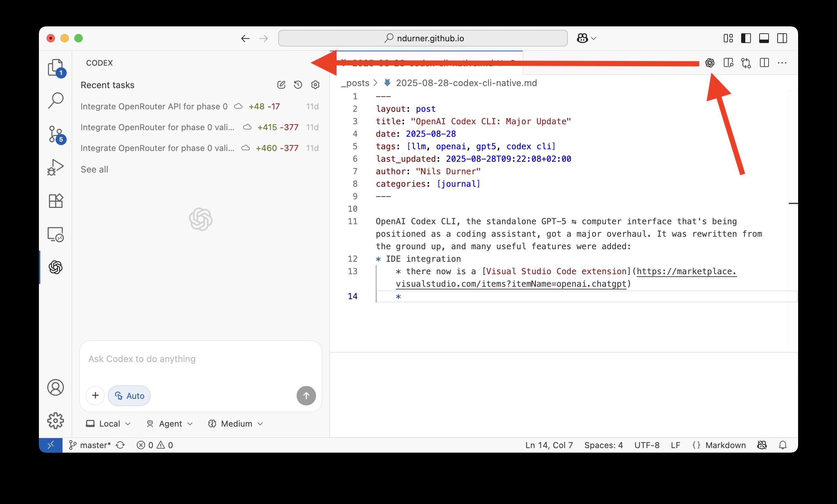Open the Local environment dropdown

108,424
